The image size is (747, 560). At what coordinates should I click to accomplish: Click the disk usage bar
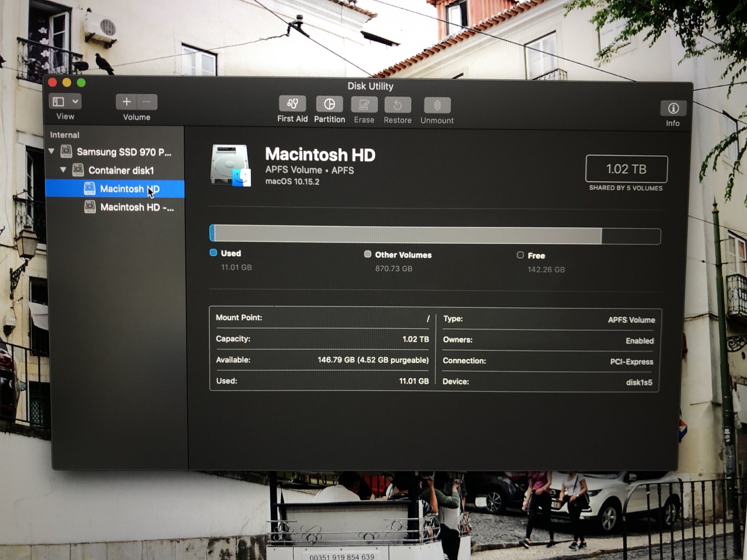[x=435, y=235]
